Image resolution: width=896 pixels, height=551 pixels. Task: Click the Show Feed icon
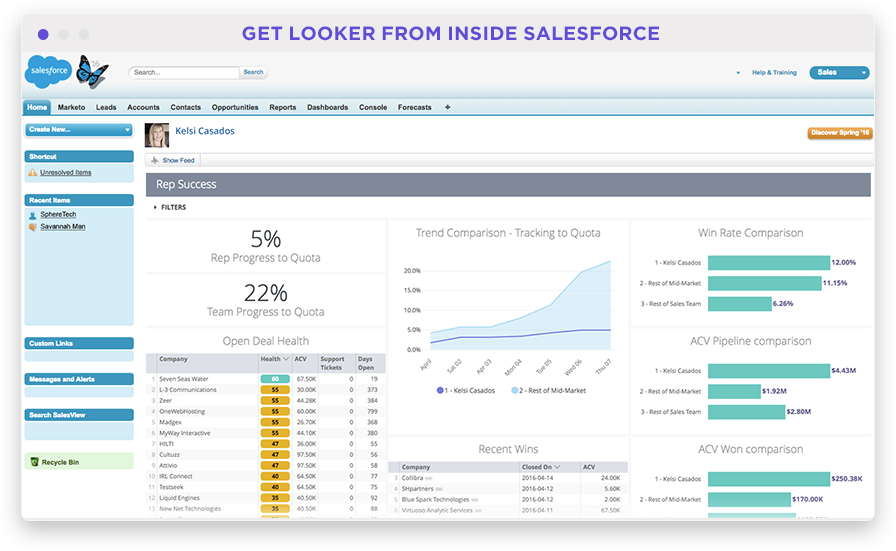(x=154, y=161)
